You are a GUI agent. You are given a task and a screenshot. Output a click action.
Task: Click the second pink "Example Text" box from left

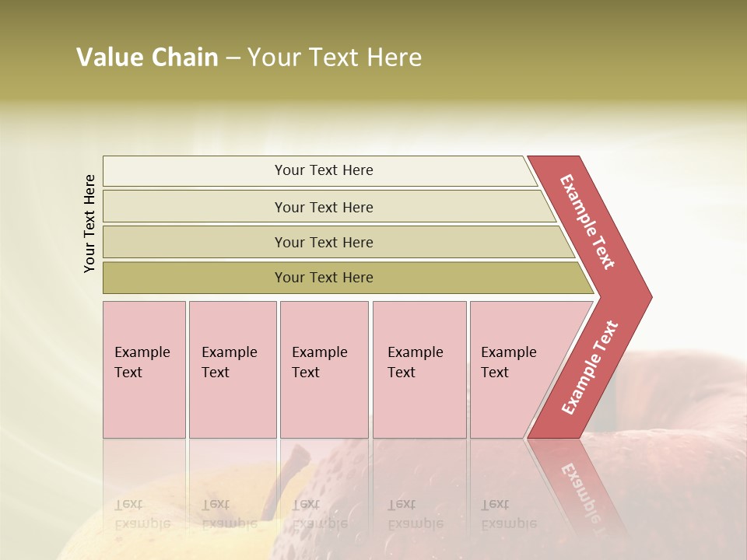(232, 369)
